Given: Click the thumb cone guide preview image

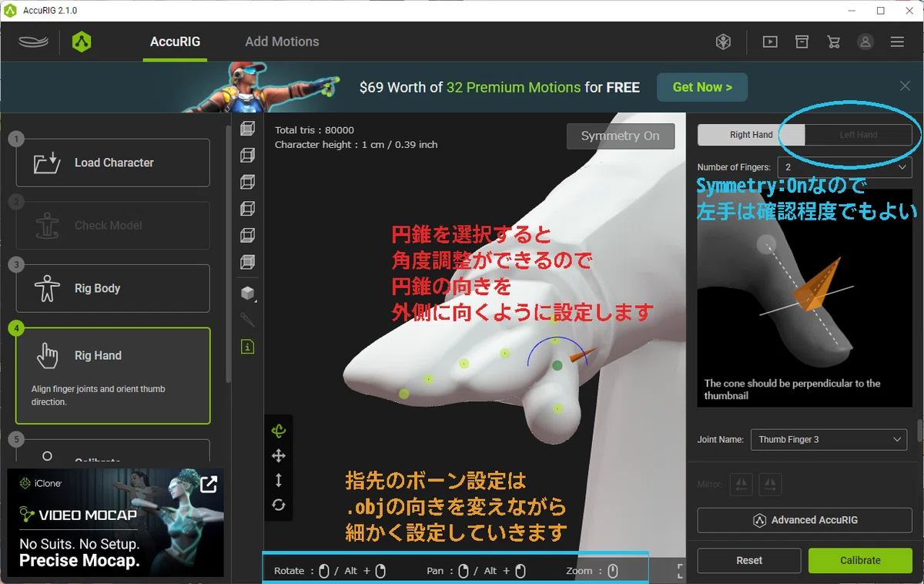Looking at the screenshot, I should pyautogui.click(x=805, y=299).
